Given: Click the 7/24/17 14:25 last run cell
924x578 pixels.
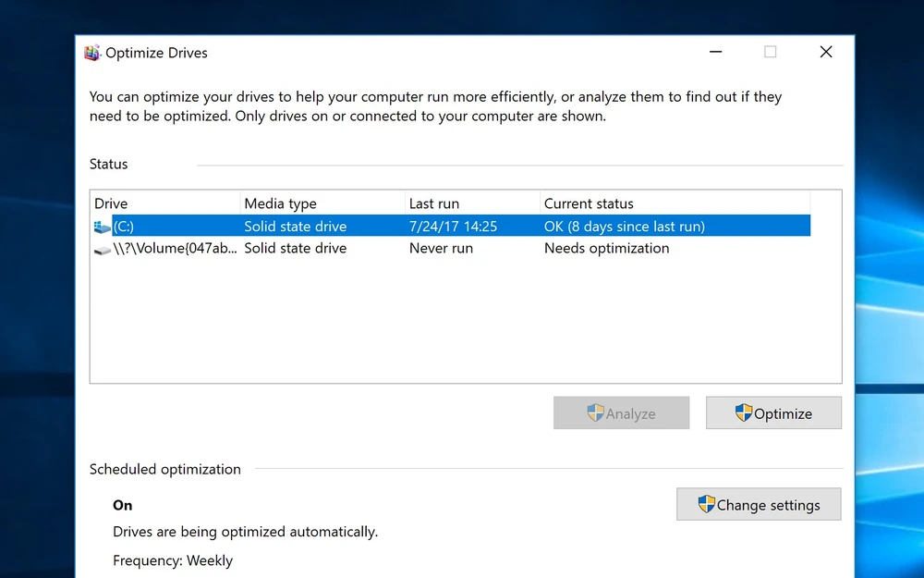Looking at the screenshot, I should click(x=453, y=227).
